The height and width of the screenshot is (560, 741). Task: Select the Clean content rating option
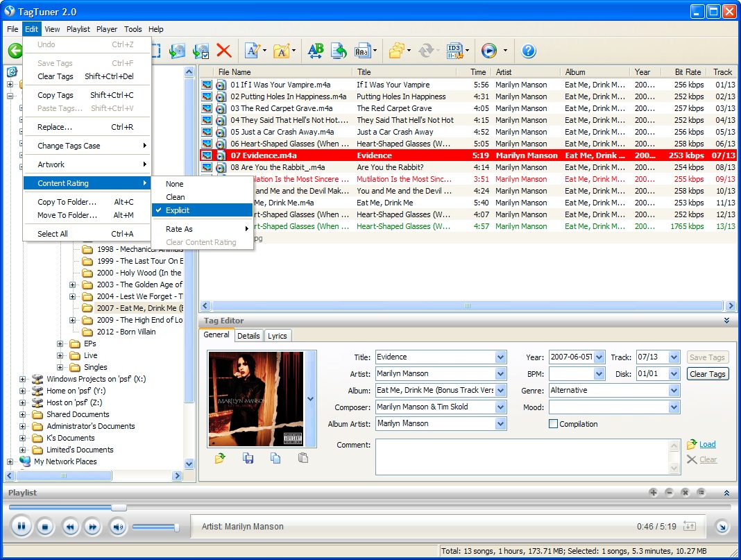tap(176, 197)
